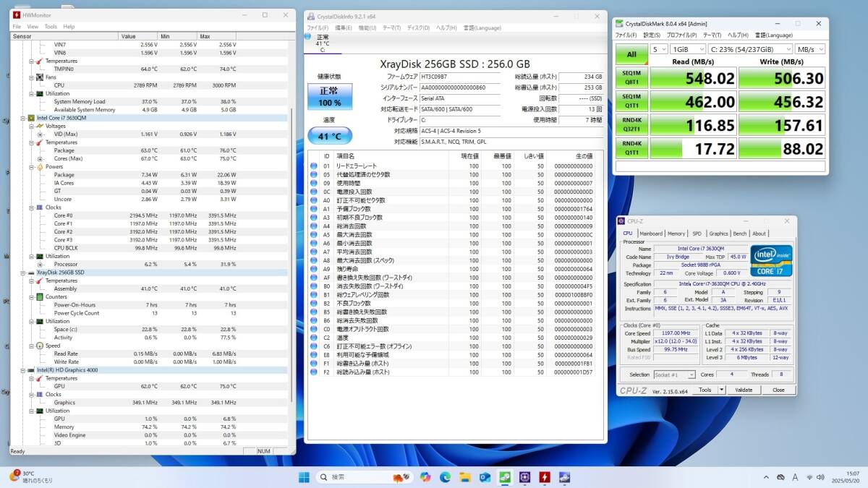The image size is (868, 488).
Task: Run the SEQ1M Q8T1 test
Action: (x=631, y=77)
